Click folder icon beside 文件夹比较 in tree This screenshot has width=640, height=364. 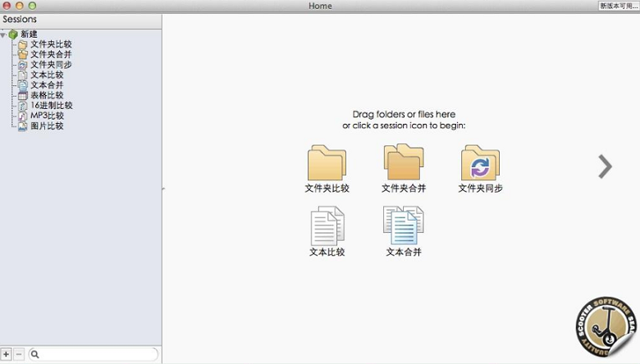coord(23,44)
